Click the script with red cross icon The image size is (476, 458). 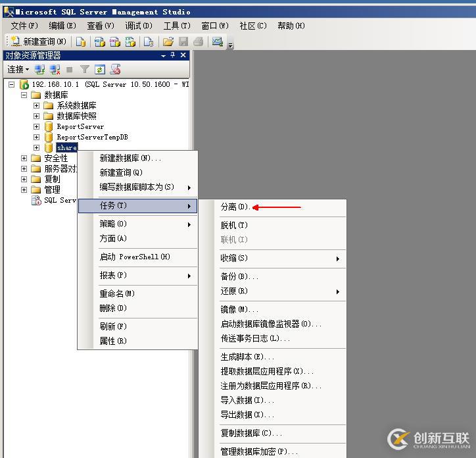115,70
